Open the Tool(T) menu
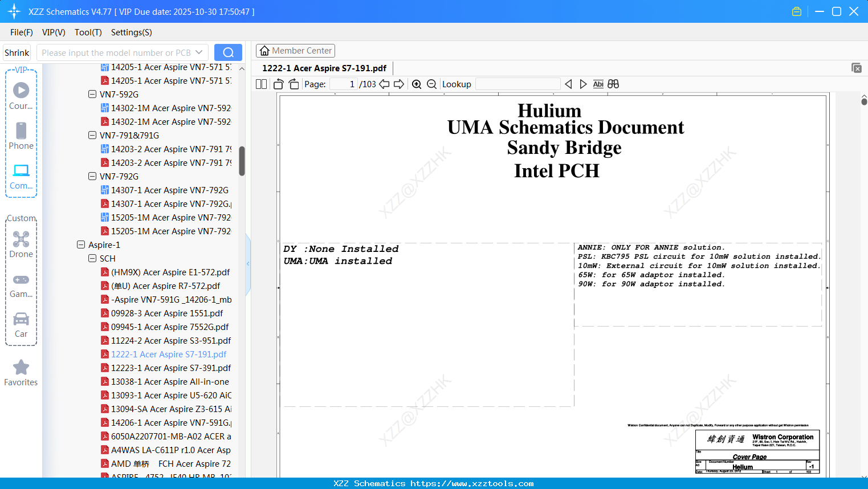Image resolution: width=868 pixels, height=489 pixels. [88, 32]
